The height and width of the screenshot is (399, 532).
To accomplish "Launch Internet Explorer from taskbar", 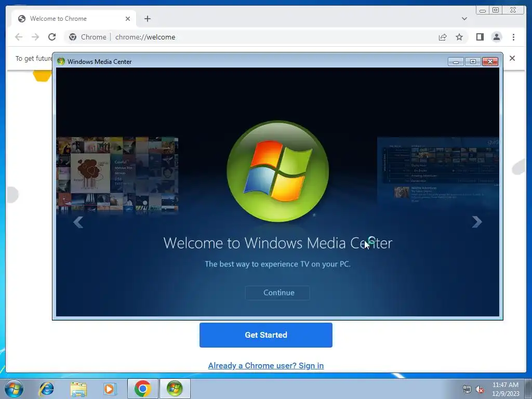I will (x=46, y=389).
